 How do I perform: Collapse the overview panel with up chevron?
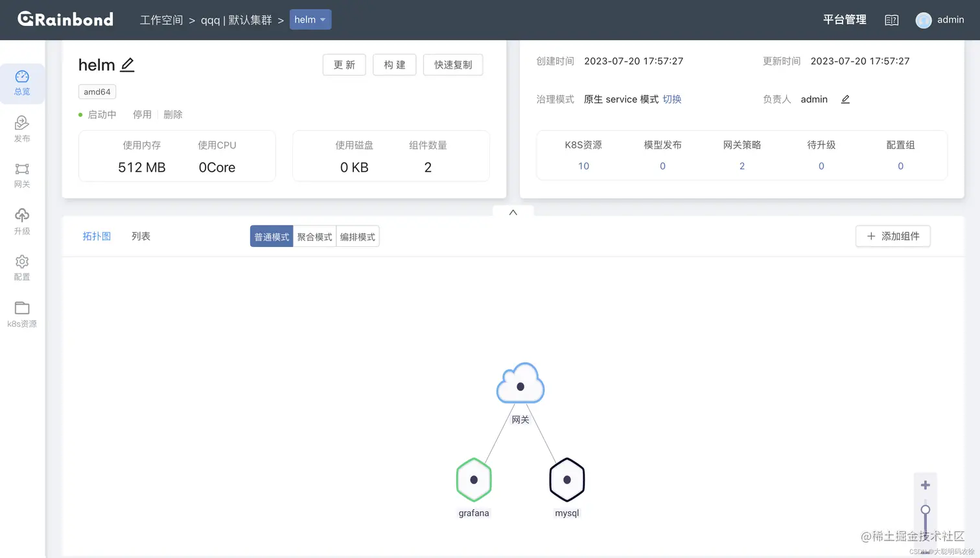[513, 212]
